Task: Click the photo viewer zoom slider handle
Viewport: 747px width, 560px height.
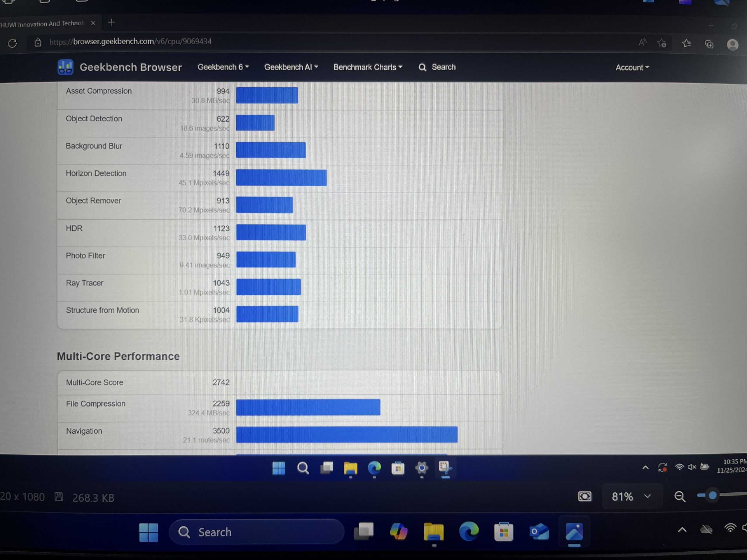Action: point(713,495)
